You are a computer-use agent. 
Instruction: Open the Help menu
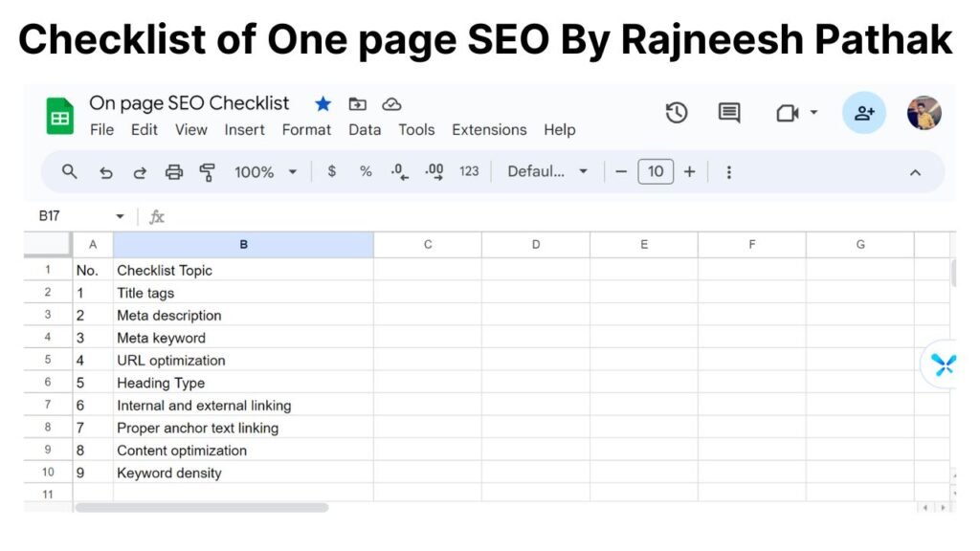(559, 130)
